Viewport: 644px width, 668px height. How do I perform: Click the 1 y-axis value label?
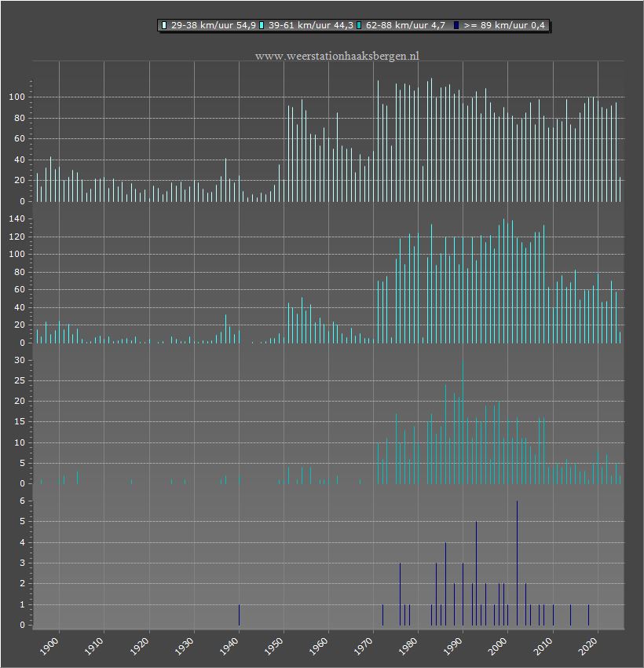[x=23, y=604]
